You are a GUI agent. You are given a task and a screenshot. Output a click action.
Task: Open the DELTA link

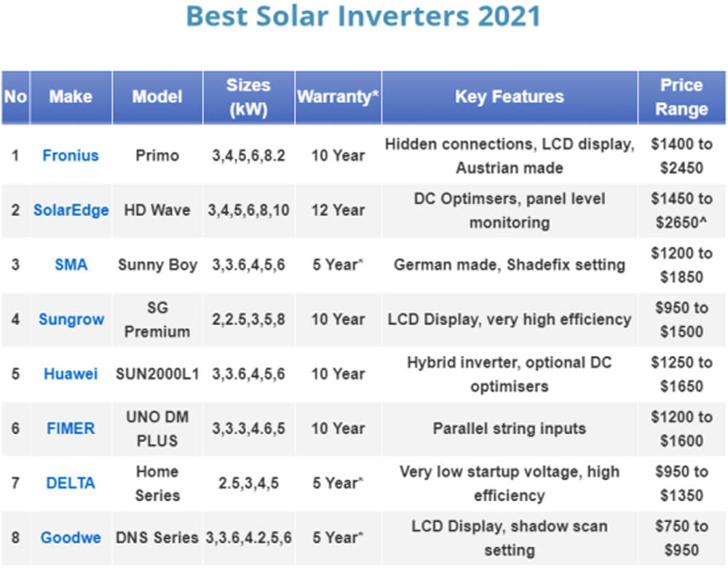tap(71, 483)
